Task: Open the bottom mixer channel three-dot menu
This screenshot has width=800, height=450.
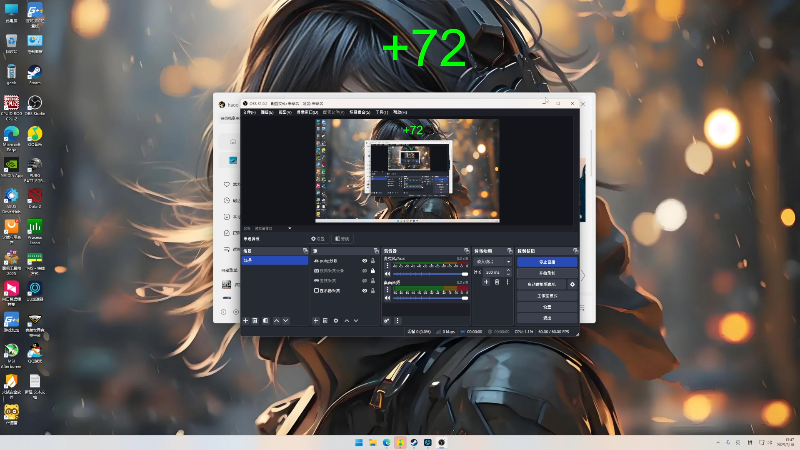Action: [x=387, y=290]
